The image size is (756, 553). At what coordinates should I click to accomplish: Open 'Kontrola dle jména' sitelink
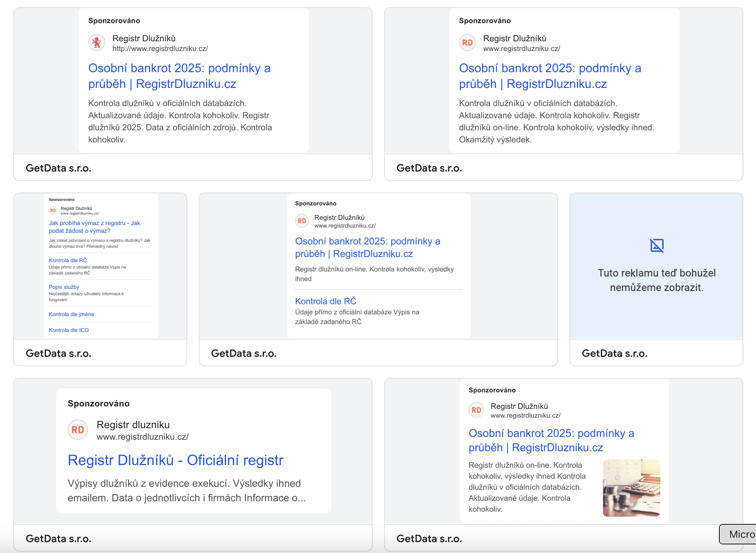(x=71, y=314)
